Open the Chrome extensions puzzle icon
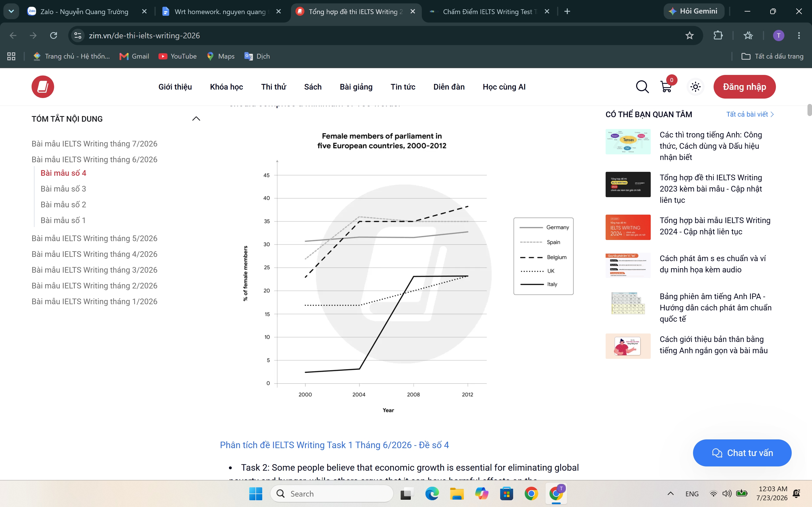 718,35
